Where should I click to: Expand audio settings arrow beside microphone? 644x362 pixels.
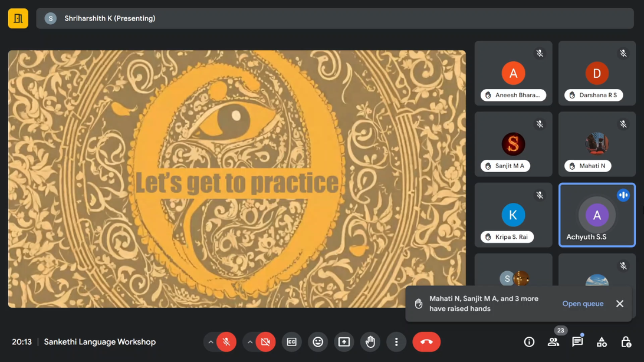(211, 342)
